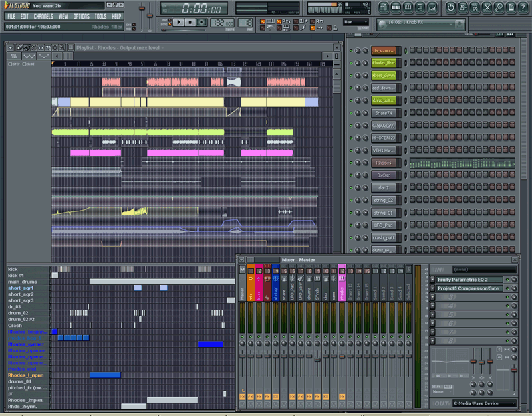The height and width of the screenshot is (416, 532).
Task: Click the FX button under Master mixer track
Action: pyautogui.click(x=242, y=396)
